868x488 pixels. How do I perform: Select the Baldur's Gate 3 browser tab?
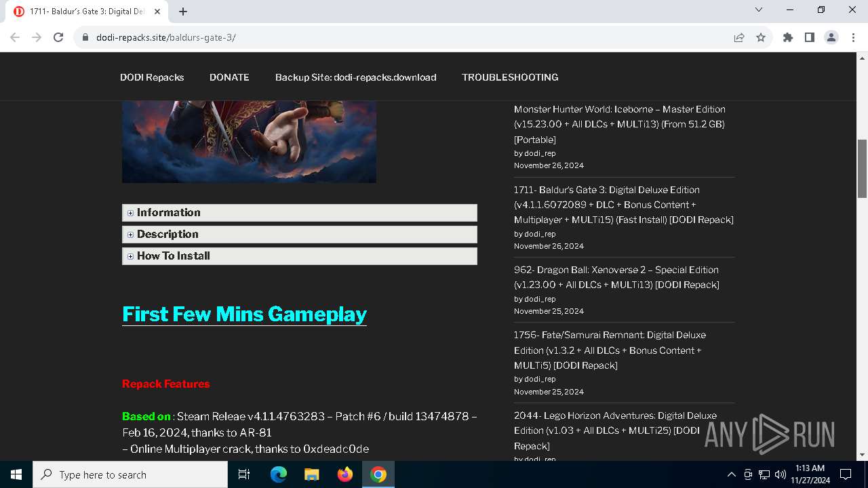point(88,12)
